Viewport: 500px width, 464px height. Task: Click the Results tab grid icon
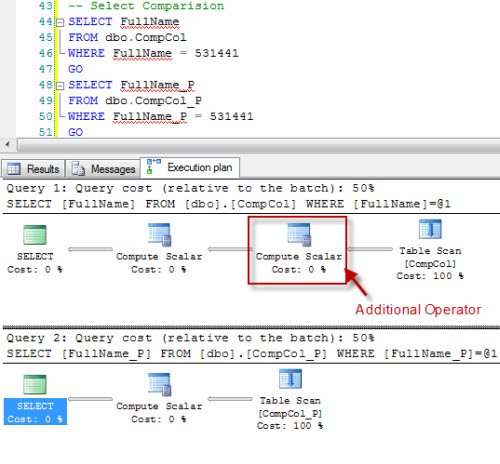click(14, 169)
